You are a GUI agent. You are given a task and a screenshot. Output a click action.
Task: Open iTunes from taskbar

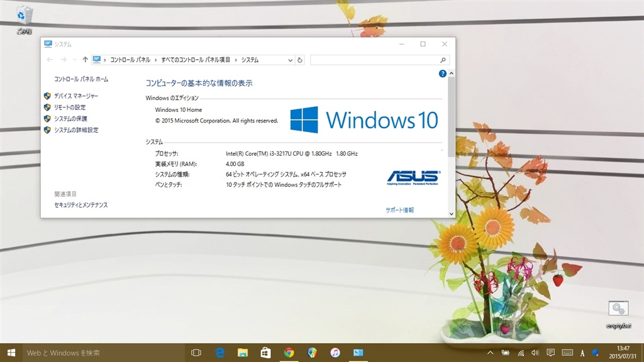pos(335,353)
